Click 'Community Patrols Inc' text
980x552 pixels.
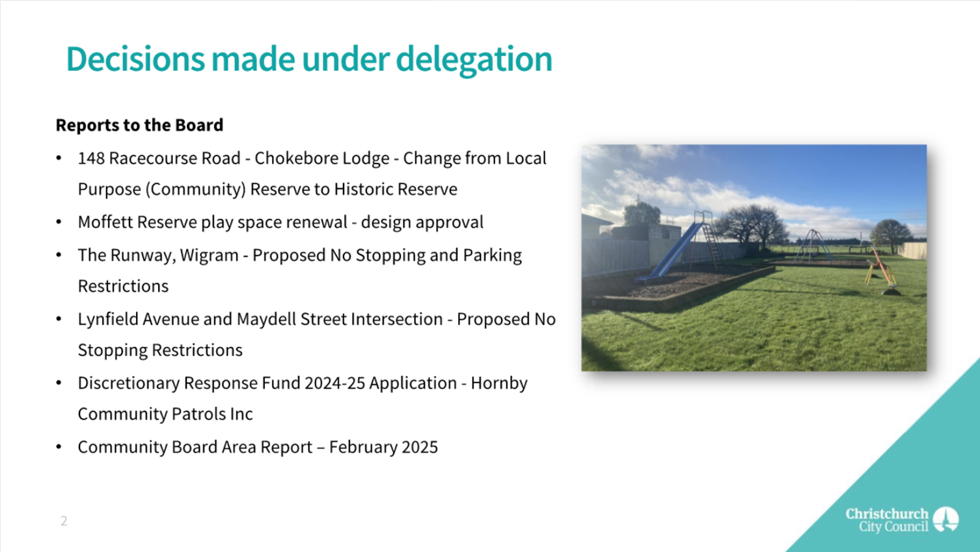[x=165, y=414]
